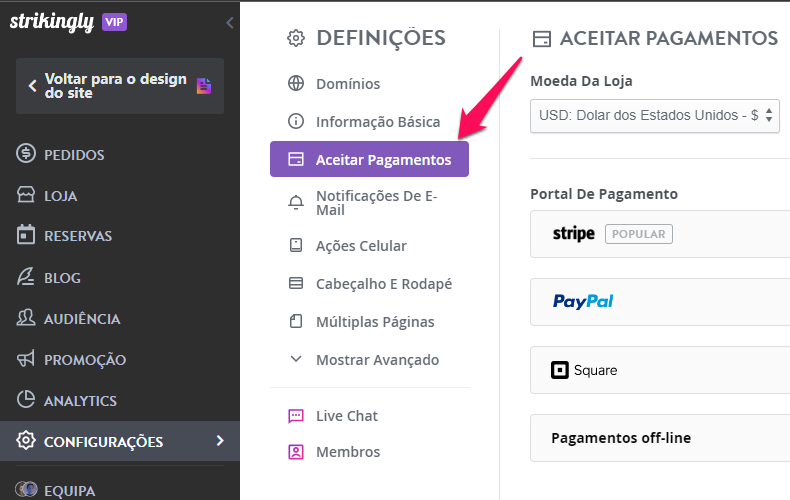Viewport: 790px width, 500px height.
Task: Click the Pedidos dollar icon
Action: pos(26,153)
